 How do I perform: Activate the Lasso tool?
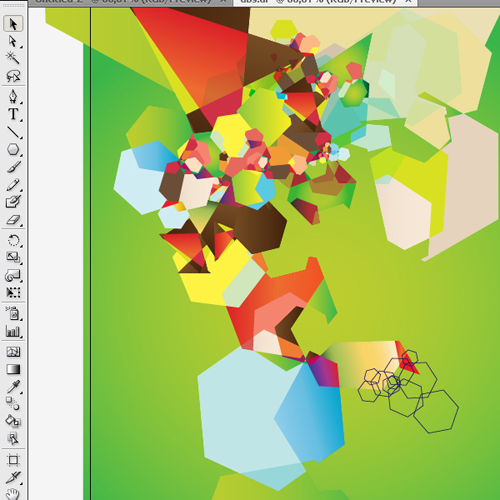13,76
